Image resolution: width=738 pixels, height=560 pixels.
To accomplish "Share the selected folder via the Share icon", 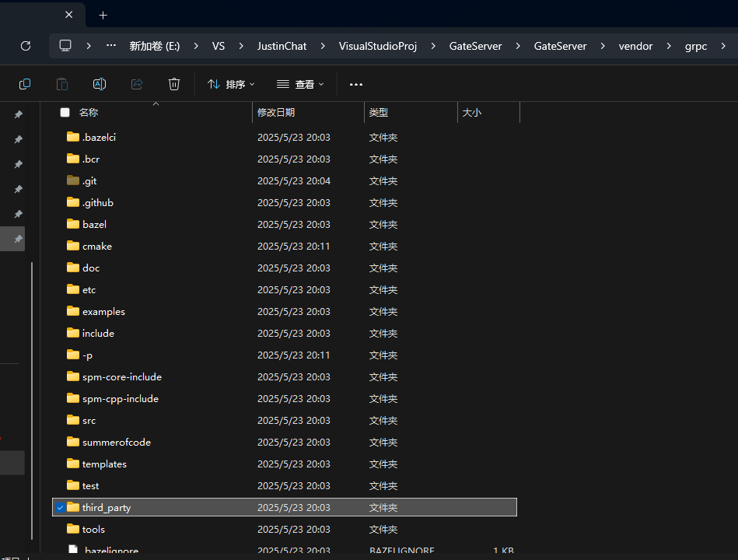I will point(137,83).
